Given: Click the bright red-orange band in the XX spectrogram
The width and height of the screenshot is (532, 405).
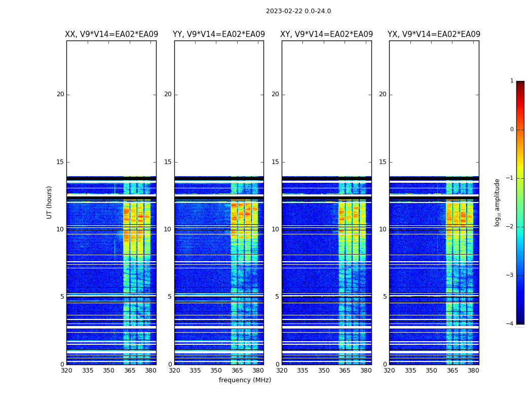Looking at the screenshot, I should pos(127,211).
